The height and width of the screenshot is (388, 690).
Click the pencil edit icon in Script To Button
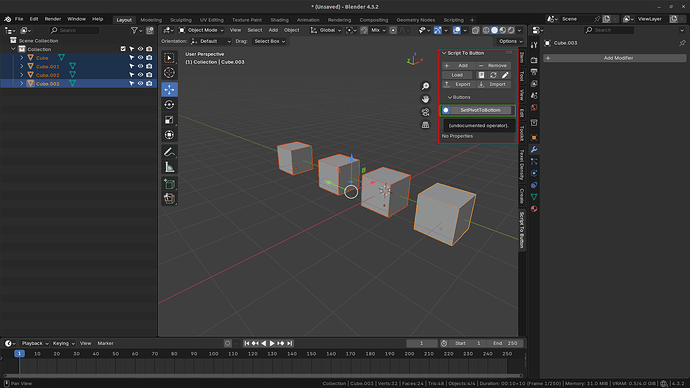coord(505,75)
